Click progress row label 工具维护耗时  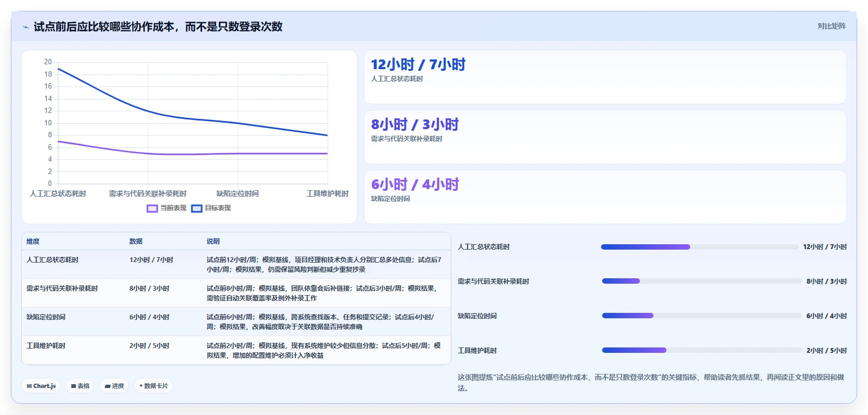pos(477,351)
